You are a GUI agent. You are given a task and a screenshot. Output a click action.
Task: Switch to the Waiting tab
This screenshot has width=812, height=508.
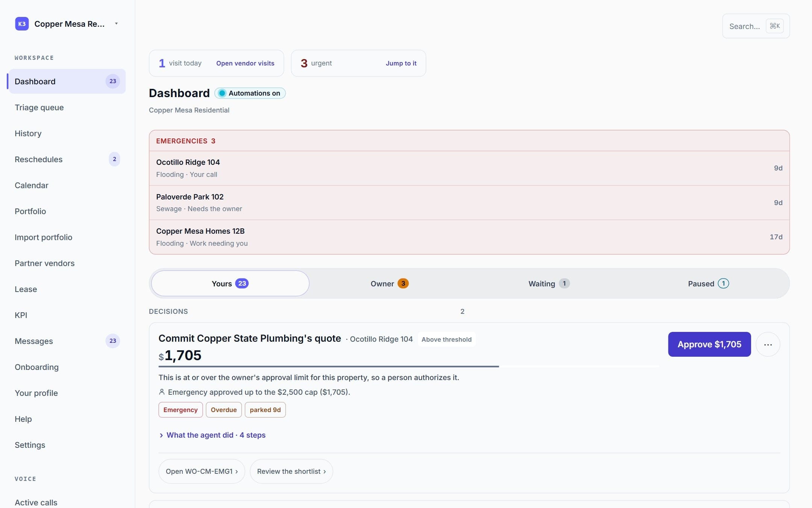click(x=549, y=283)
